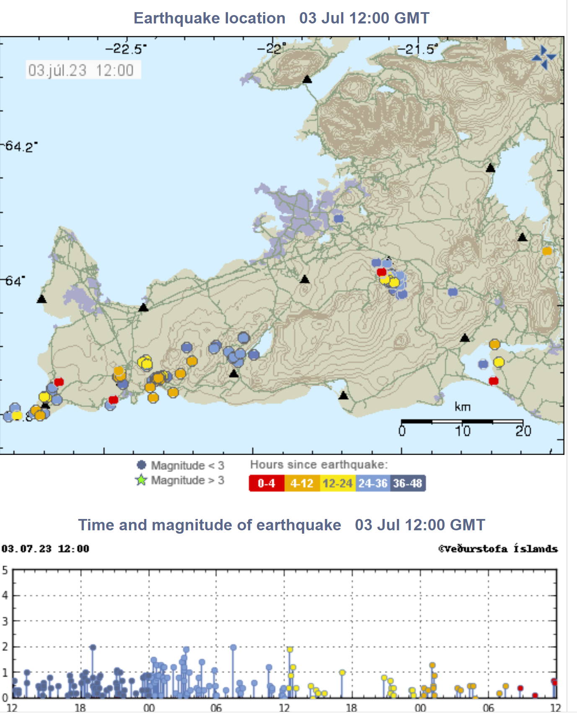Click the red quake marker on southeast coast
Image resolution: width=577 pixels, height=728 pixels.
[494, 381]
